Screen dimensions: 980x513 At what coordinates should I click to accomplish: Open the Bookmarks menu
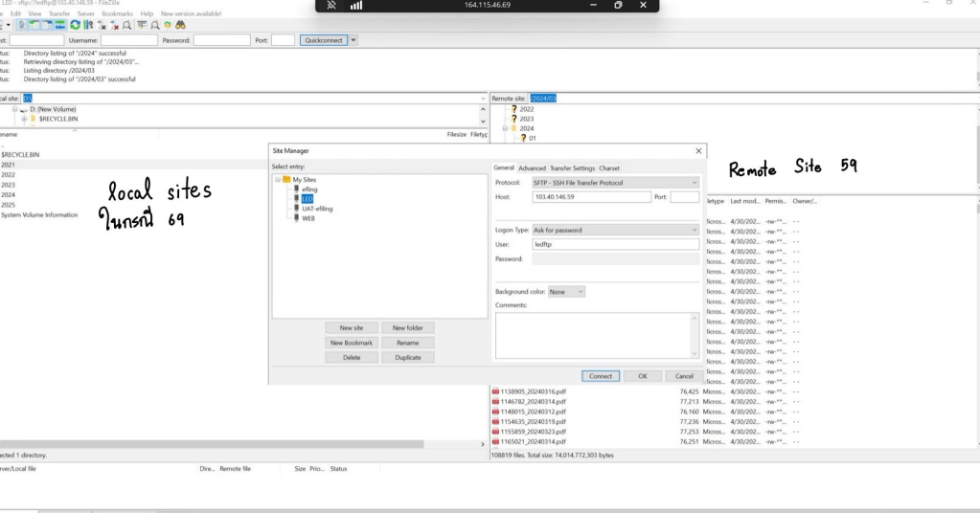click(x=117, y=14)
